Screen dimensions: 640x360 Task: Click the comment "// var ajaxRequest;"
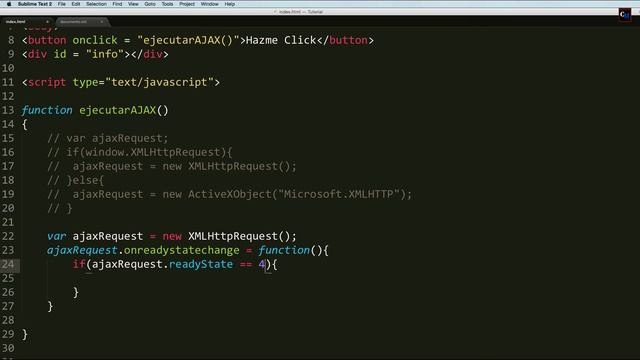(x=108, y=138)
